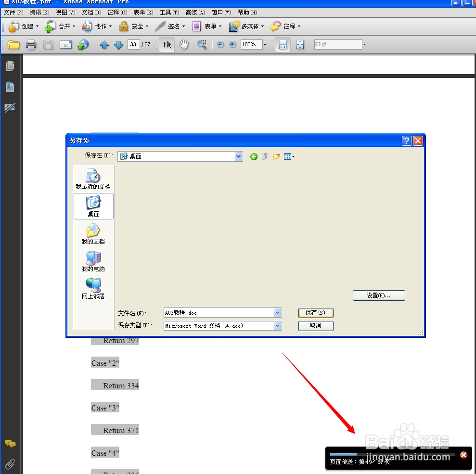Cancel page transfer progress red X
This screenshot has height=474, width=476.
(463, 455)
